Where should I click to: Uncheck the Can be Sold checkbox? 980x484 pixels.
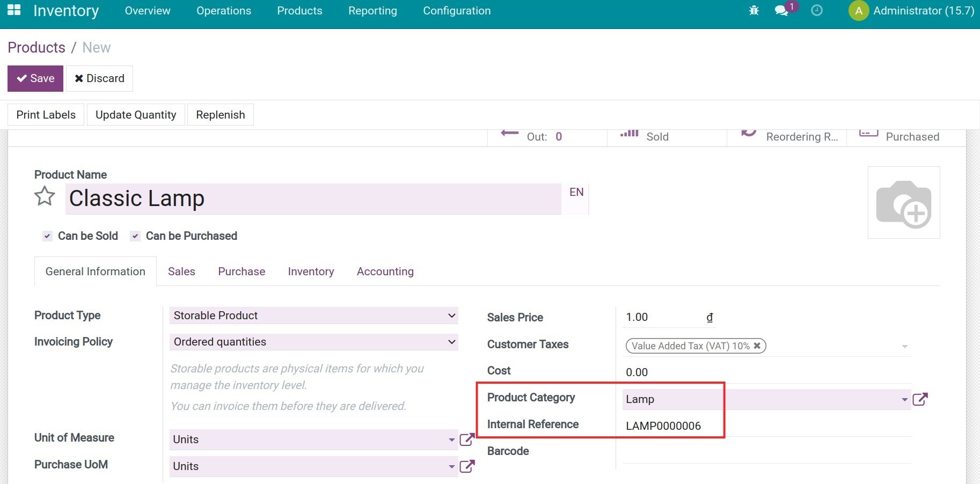click(47, 236)
